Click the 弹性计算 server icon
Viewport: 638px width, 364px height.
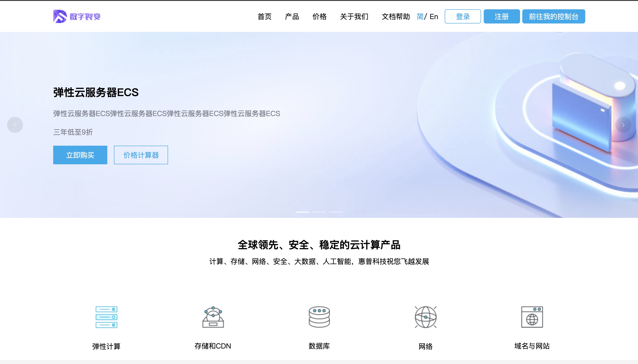click(106, 317)
